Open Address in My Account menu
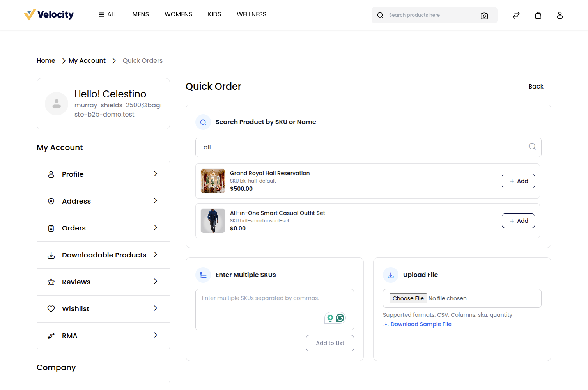Screen dimensions: 588x390 click(x=103, y=201)
